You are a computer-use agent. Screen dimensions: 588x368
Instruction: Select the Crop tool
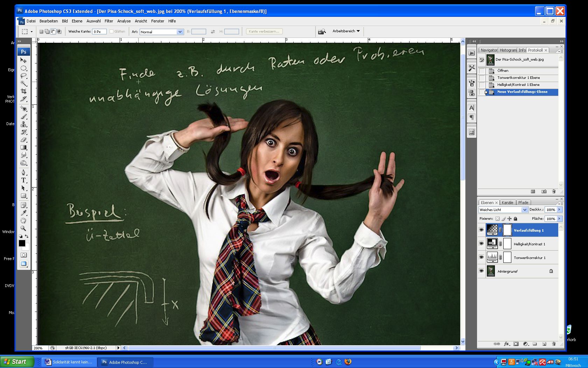pyautogui.click(x=23, y=91)
